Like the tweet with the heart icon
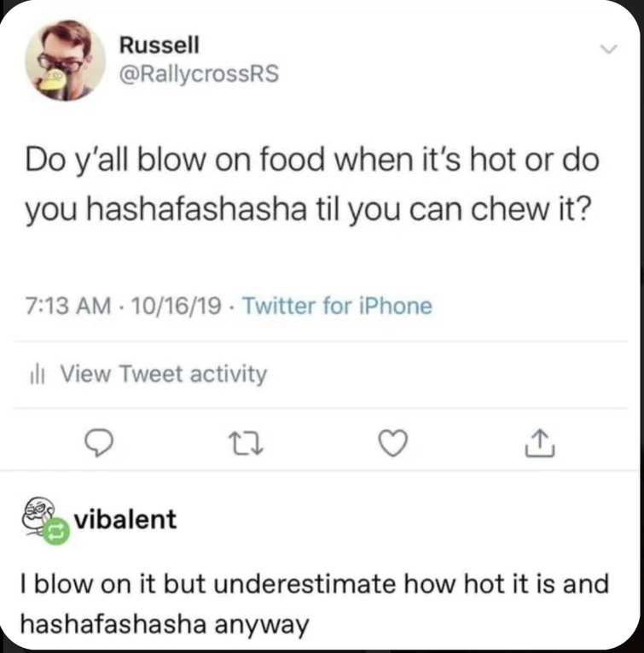This screenshot has height=653, width=644. [393, 441]
